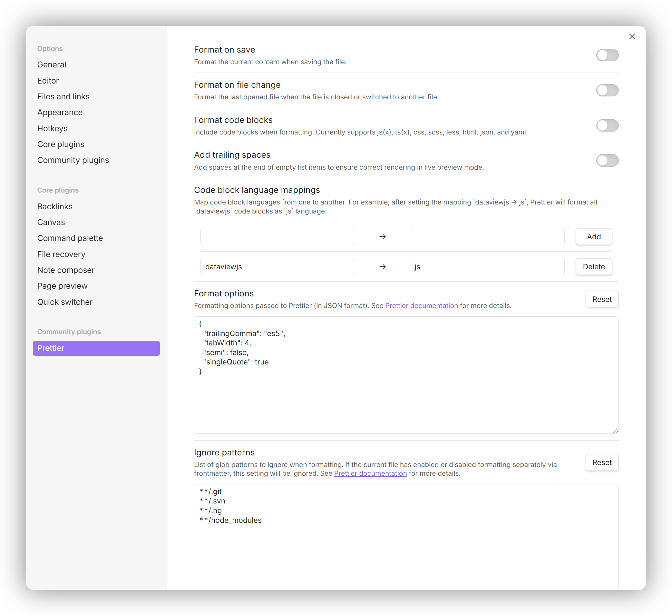Reset Format options to defaults
The image size is (672, 616).
click(602, 299)
